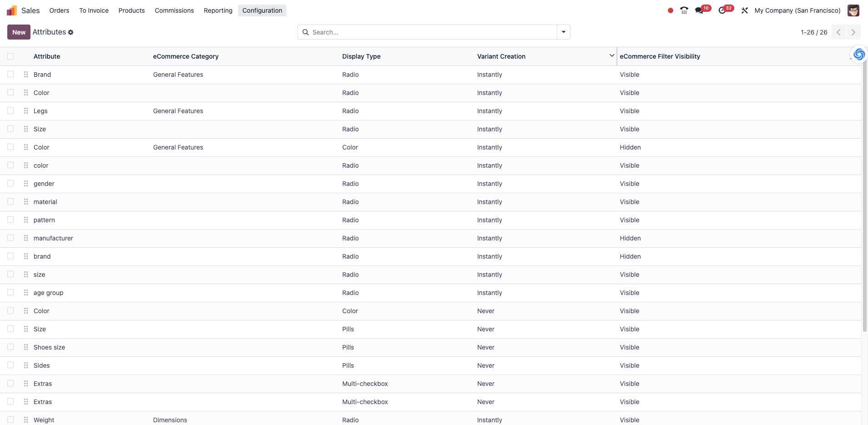Screen dimensions: 868x425
Task: Expand the search options dropdown arrow
Action: 563,32
